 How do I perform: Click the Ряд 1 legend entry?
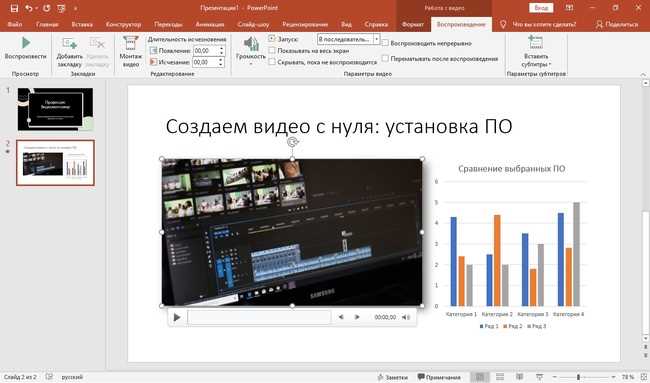click(489, 326)
